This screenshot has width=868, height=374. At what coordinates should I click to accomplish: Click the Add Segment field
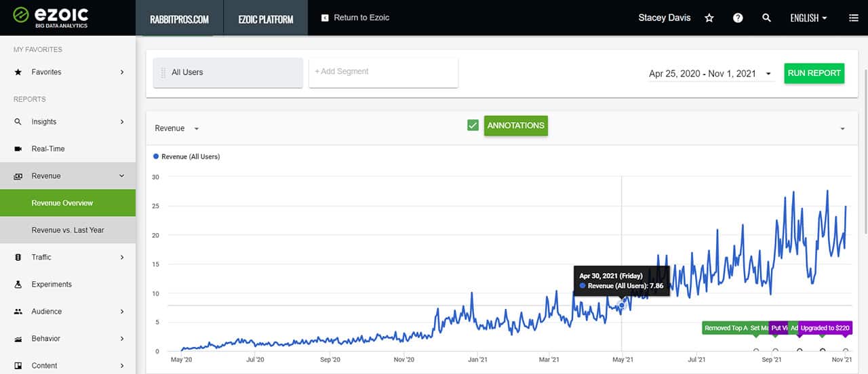click(384, 72)
